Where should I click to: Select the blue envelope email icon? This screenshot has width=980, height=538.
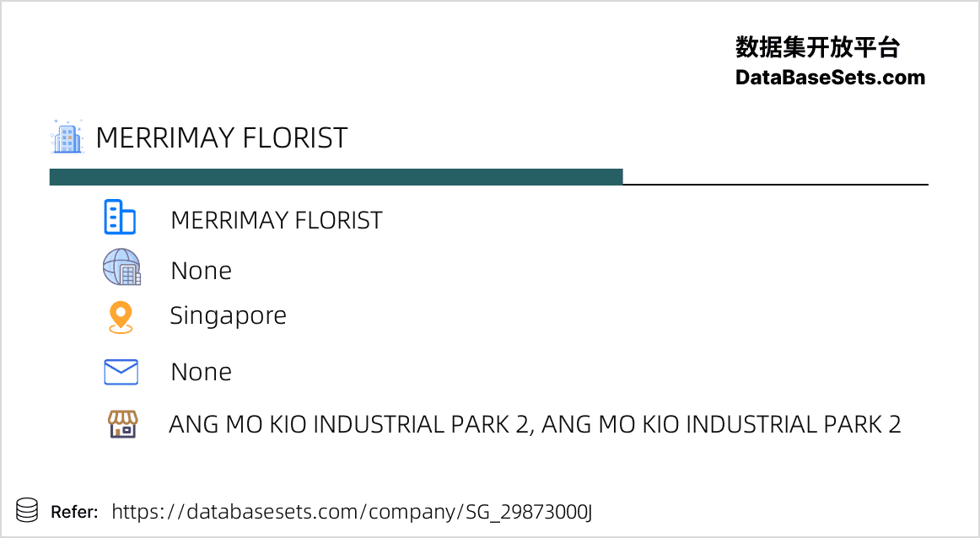pos(121,373)
